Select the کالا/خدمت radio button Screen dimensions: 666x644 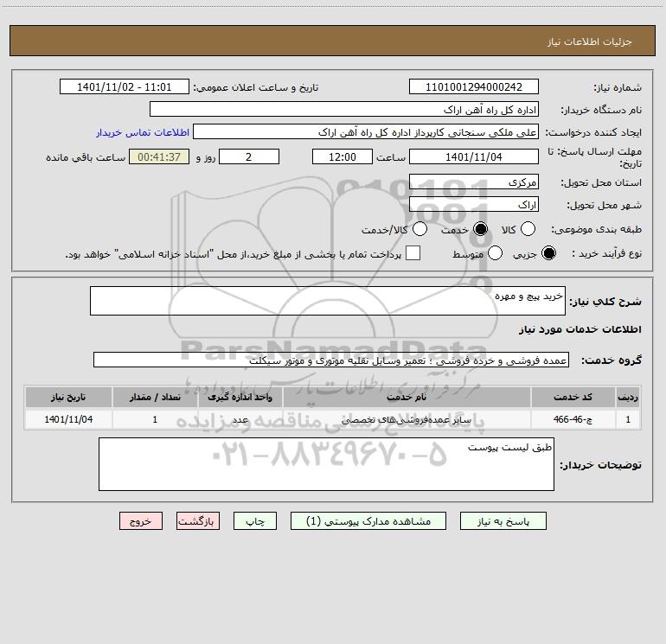click(x=420, y=229)
